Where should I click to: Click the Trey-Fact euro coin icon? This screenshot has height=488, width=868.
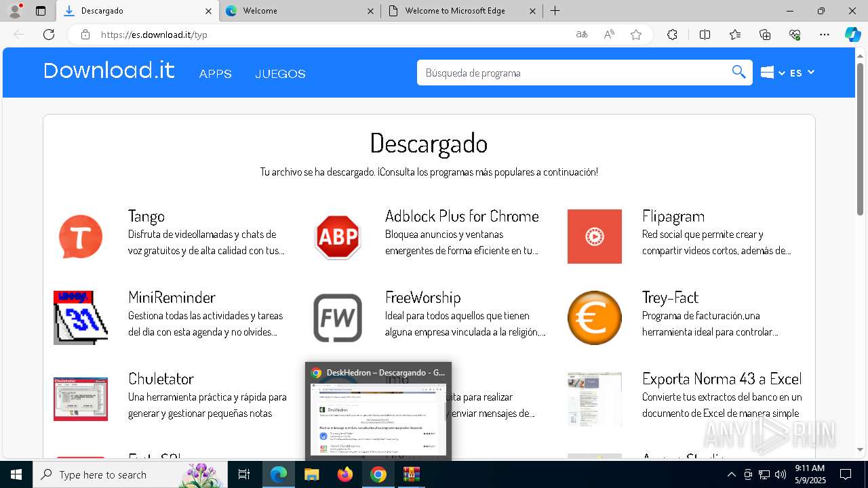pyautogui.click(x=595, y=318)
